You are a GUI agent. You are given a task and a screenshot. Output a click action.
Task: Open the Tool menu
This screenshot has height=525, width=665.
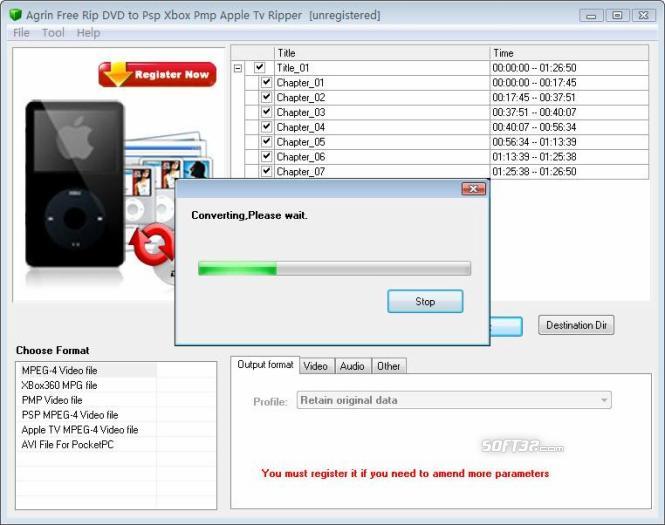pyautogui.click(x=53, y=33)
